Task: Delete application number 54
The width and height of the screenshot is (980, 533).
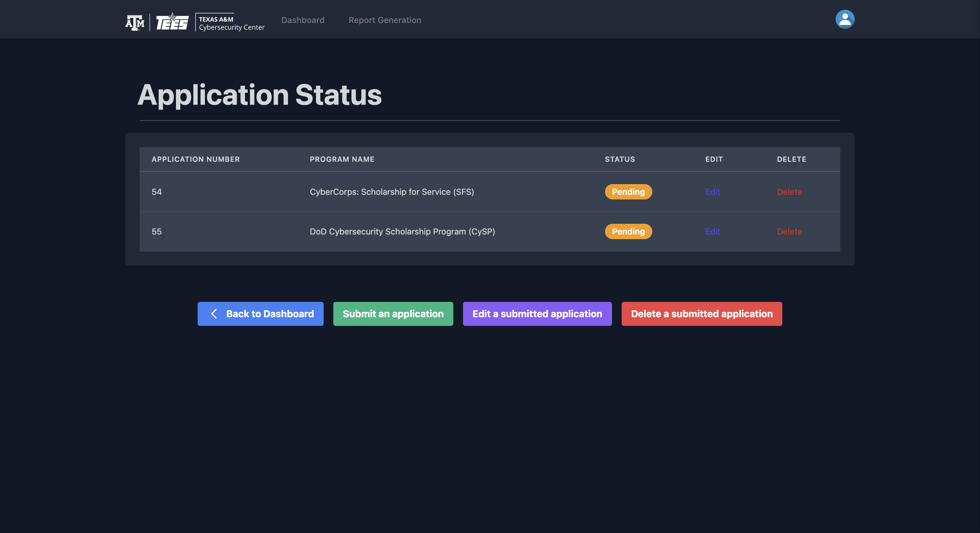Action: pyautogui.click(x=789, y=192)
